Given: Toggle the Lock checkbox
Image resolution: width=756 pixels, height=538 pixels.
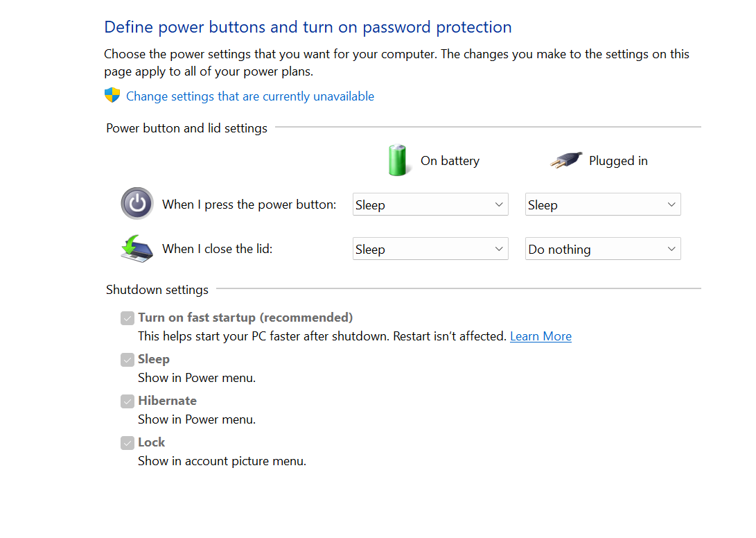Looking at the screenshot, I should pos(127,443).
